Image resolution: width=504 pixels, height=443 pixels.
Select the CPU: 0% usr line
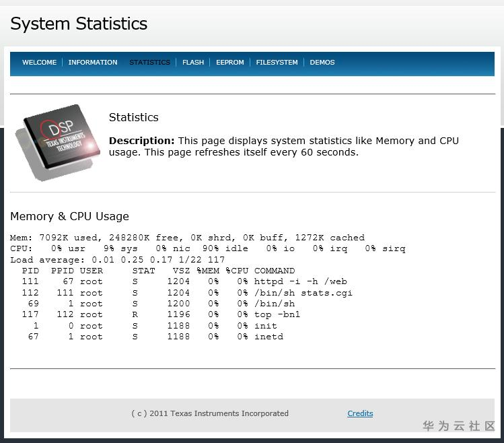click(208, 248)
